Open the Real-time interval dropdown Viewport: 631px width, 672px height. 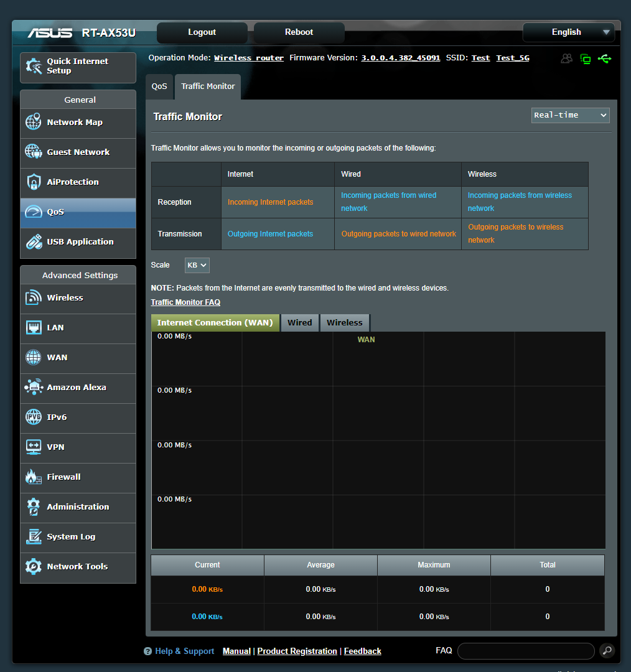point(569,115)
